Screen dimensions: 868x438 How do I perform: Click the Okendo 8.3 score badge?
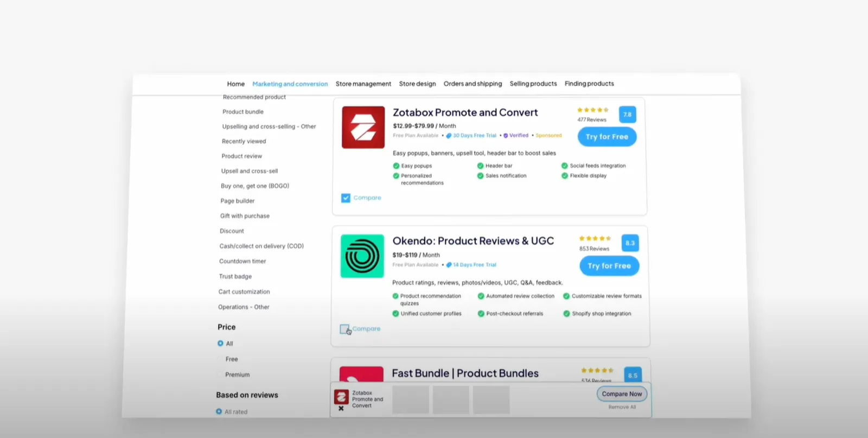point(630,243)
